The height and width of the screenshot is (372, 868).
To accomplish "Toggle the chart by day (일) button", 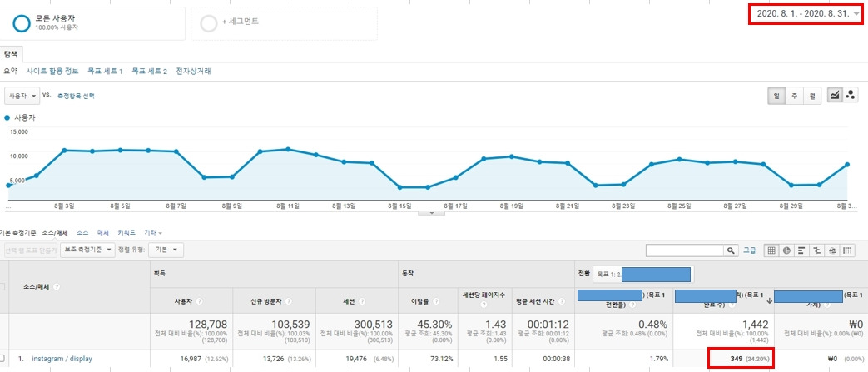I will click(776, 96).
